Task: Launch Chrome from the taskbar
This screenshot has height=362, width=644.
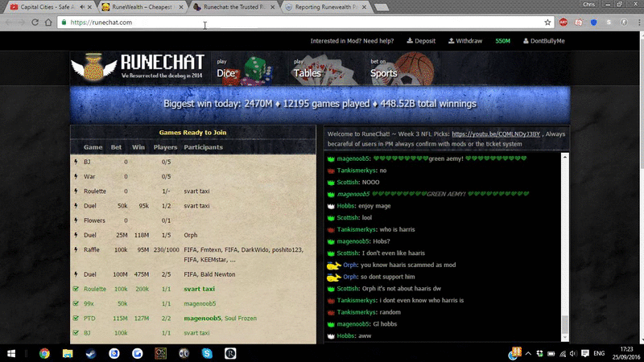Action: pos(44,353)
